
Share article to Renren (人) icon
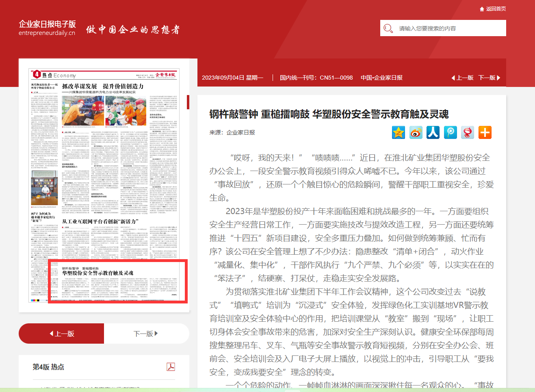(x=433, y=132)
